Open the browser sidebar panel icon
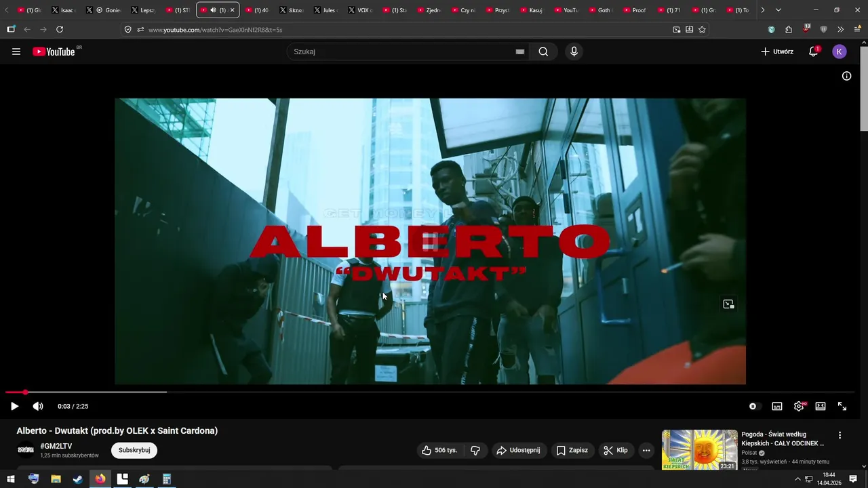 (x=11, y=29)
